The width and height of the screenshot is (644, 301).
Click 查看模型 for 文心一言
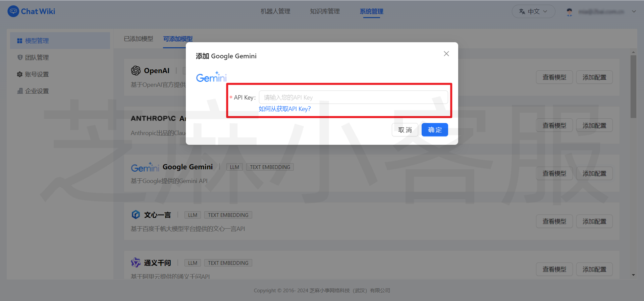pos(554,221)
